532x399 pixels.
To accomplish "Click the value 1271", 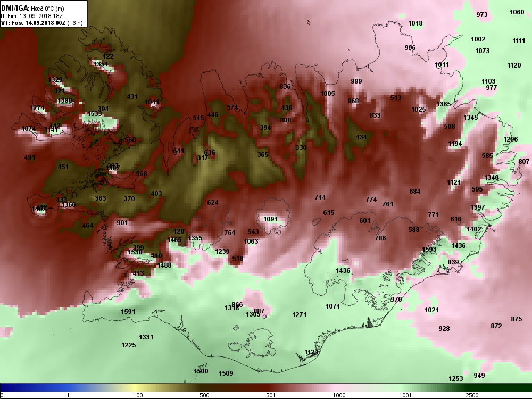I will 299,315.
